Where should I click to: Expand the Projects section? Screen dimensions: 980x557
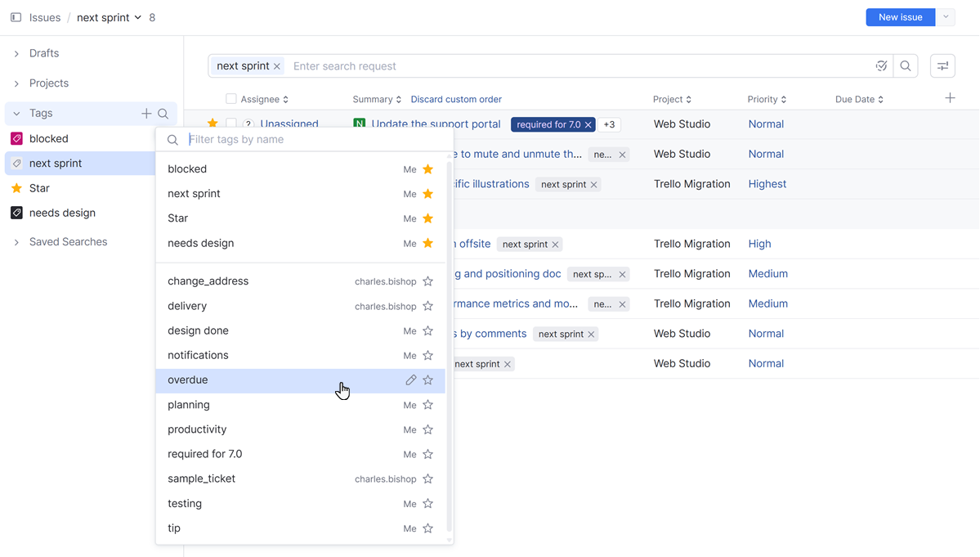(16, 83)
